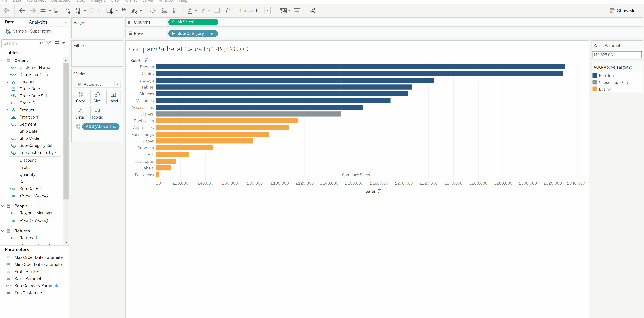
Task: Open the Automatic mark type dropdown
Action: tap(117, 84)
